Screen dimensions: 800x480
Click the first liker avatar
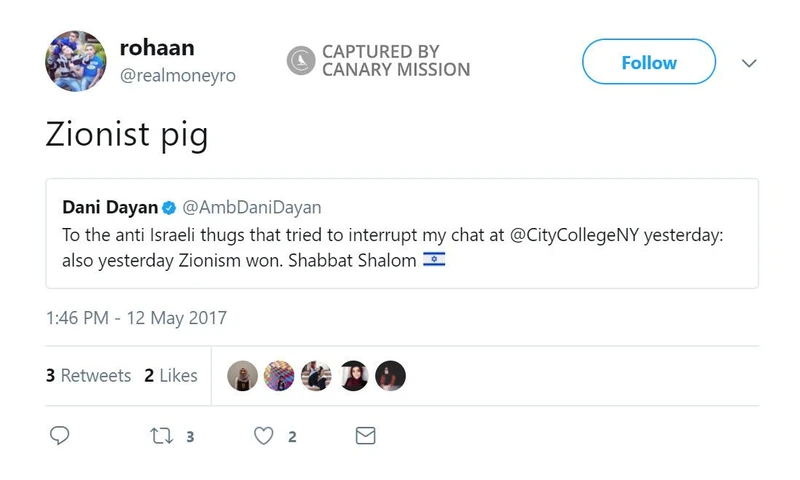[x=243, y=376]
